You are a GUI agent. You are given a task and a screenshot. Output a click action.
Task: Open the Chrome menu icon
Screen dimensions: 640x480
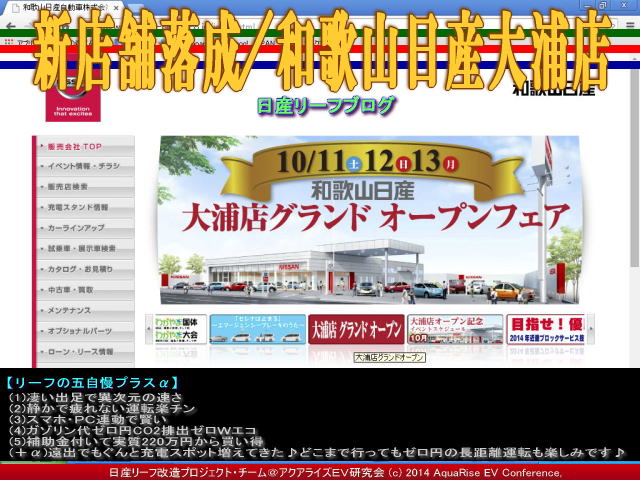pos(630,25)
